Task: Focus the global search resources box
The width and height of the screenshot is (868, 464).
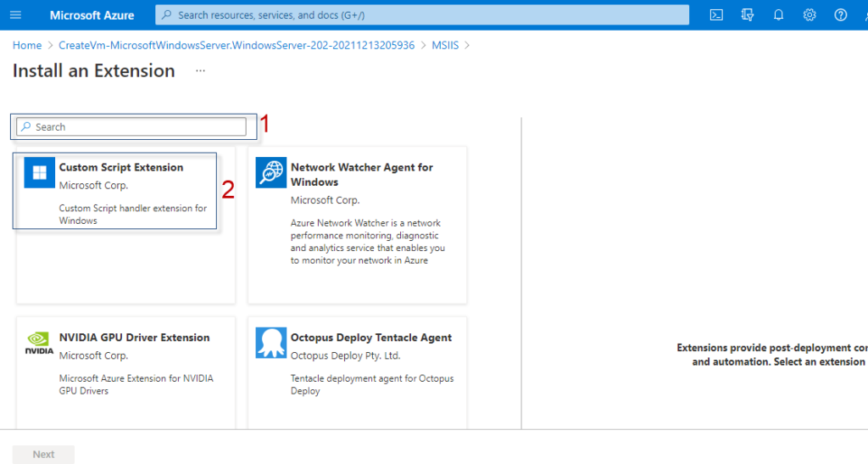Action: tap(422, 15)
